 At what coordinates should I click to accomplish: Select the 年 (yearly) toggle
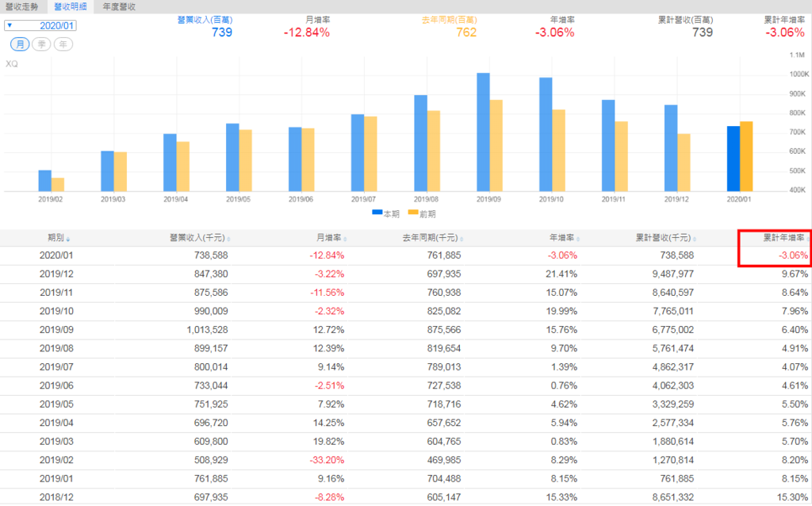click(x=63, y=44)
